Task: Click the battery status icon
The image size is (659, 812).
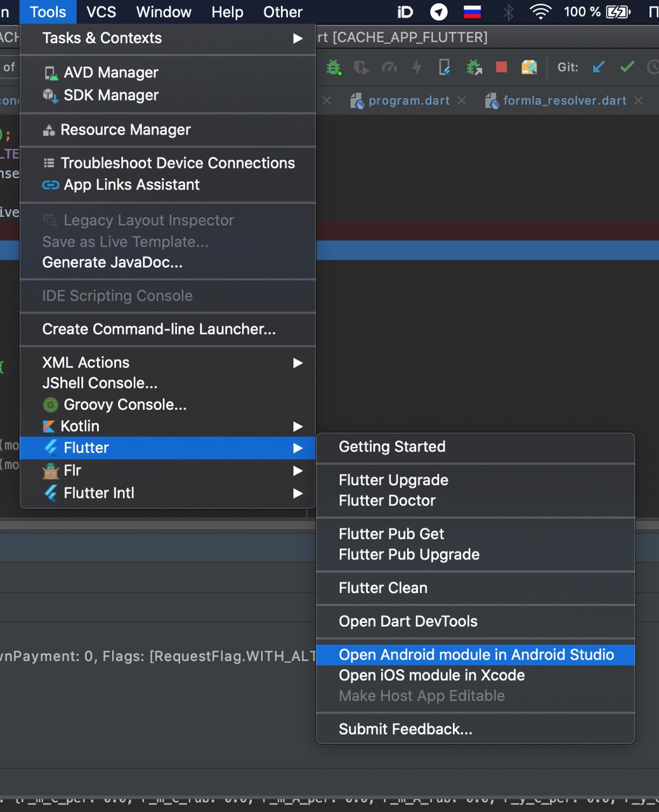Action: (618, 11)
